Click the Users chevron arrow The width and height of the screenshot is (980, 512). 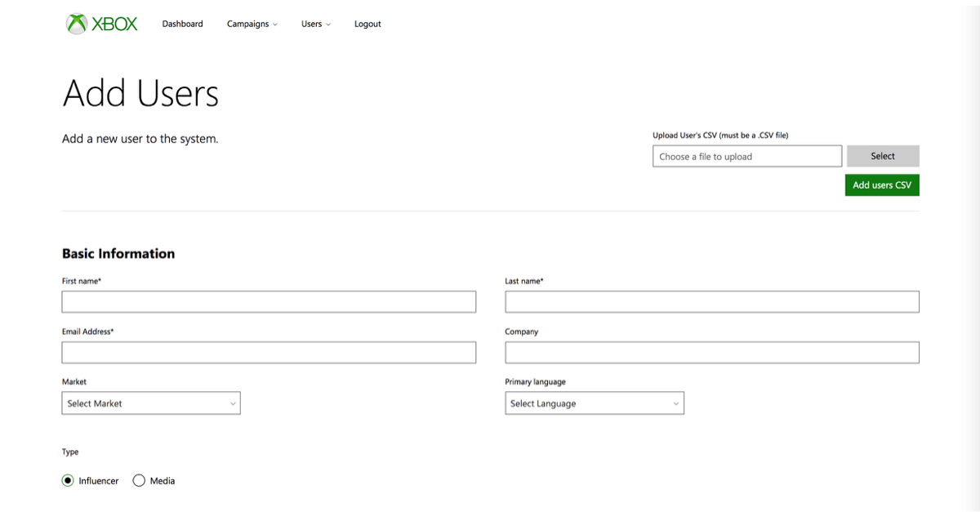pyautogui.click(x=328, y=24)
